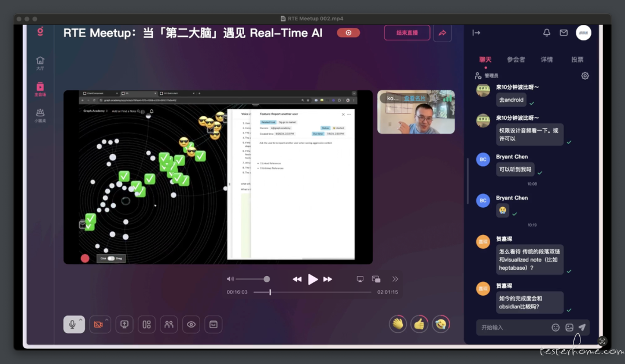Open the user profile avatar

(583, 32)
